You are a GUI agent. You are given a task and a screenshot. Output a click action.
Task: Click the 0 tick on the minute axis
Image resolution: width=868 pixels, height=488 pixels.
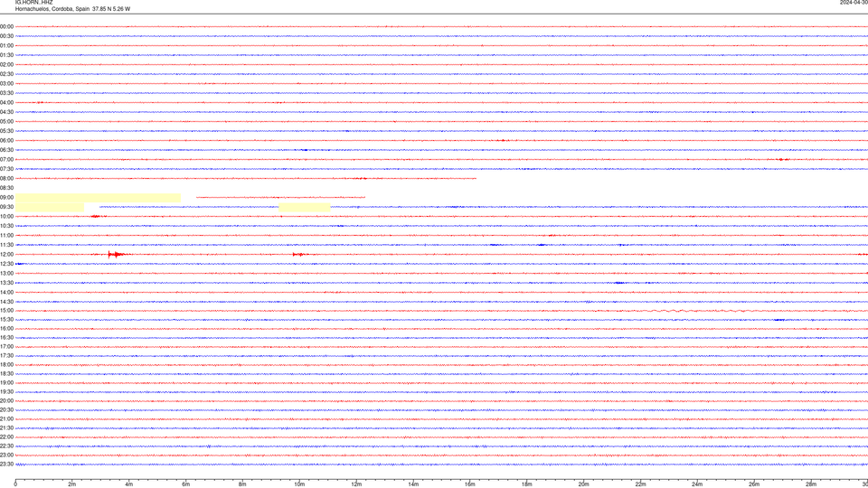pos(15,484)
